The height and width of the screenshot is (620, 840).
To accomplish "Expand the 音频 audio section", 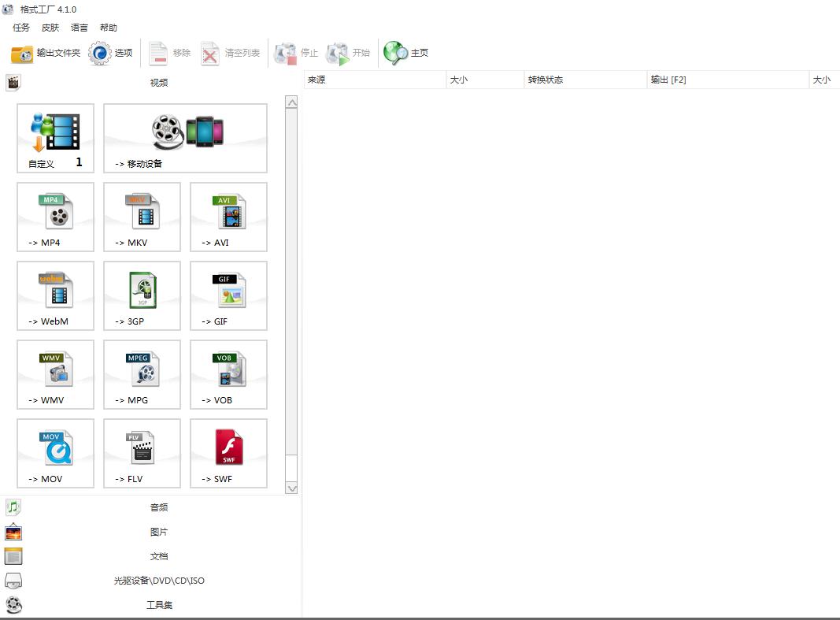I will pos(158,507).
